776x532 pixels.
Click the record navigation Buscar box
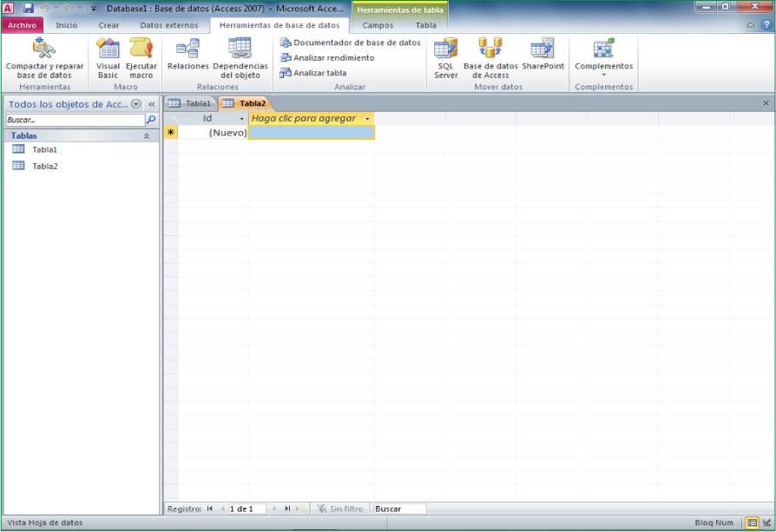click(x=399, y=509)
